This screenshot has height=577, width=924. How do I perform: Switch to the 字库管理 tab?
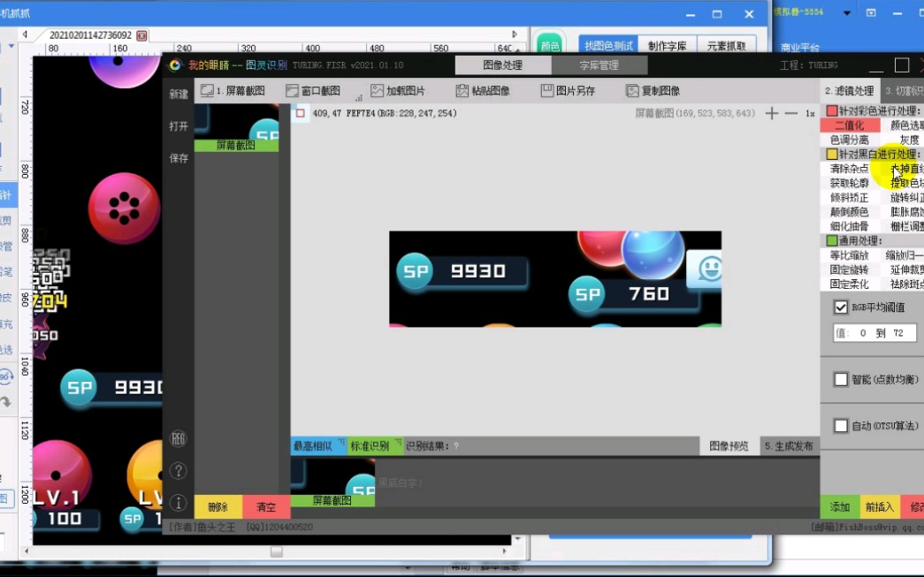point(599,65)
